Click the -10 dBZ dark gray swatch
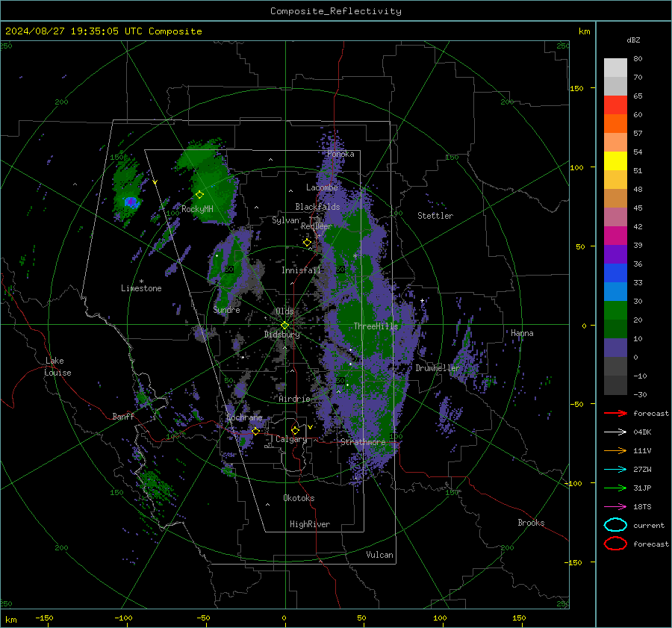This screenshot has width=672, height=628. [x=615, y=385]
